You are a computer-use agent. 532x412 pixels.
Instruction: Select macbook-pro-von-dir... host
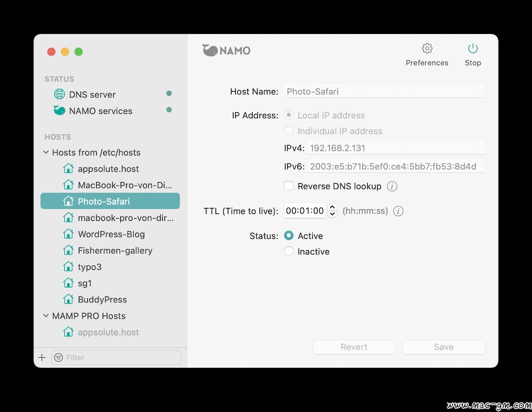pos(110,218)
